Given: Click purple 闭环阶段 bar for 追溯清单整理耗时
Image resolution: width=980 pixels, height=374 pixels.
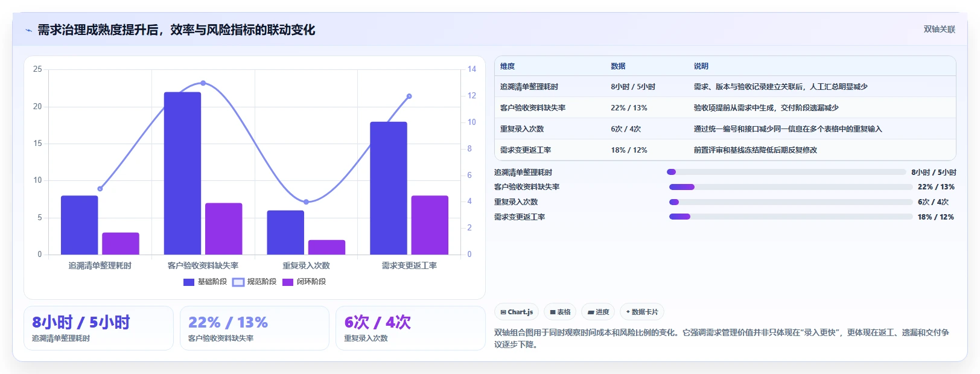Looking at the screenshot, I should [121, 244].
